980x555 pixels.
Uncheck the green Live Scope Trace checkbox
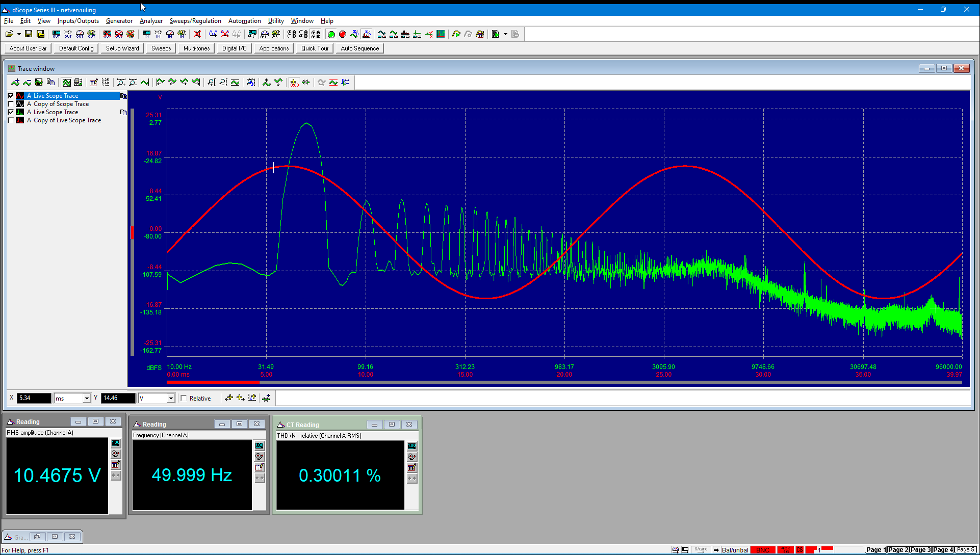[x=11, y=112]
